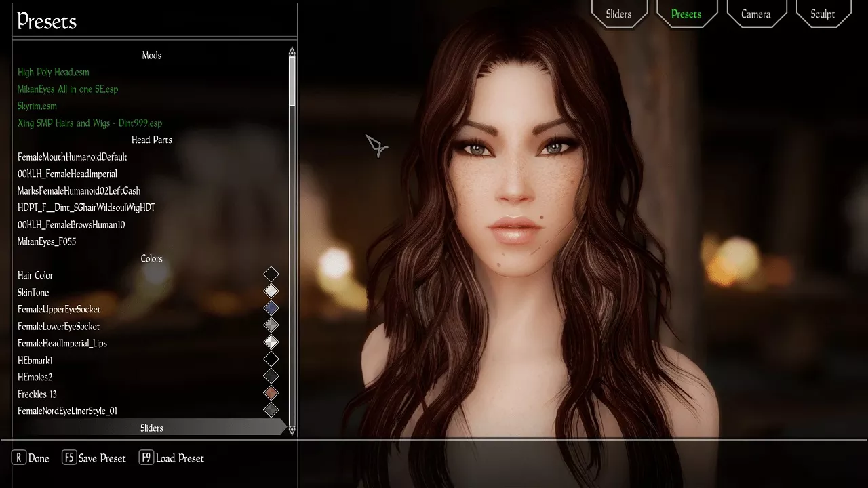Viewport: 868px width, 488px height.
Task: Click the HEmoles2 diamond swatch
Action: click(271, 376)
